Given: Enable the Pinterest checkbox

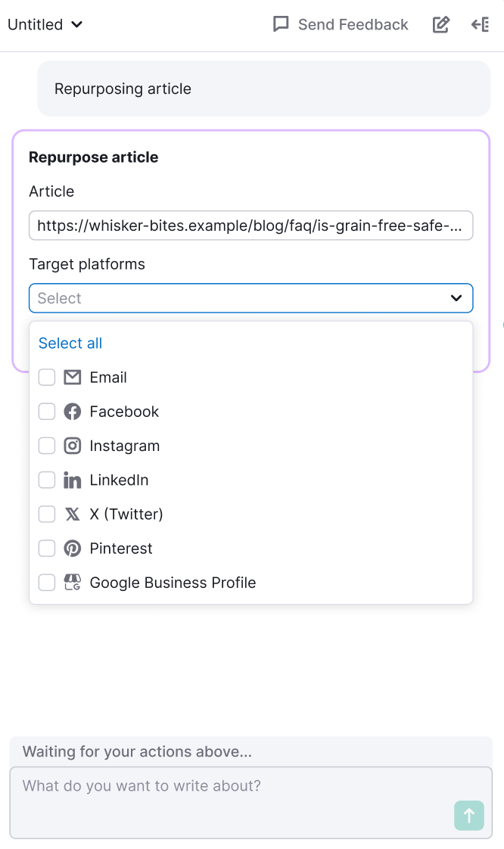Looking at the screenshot, I should point(46,548).
